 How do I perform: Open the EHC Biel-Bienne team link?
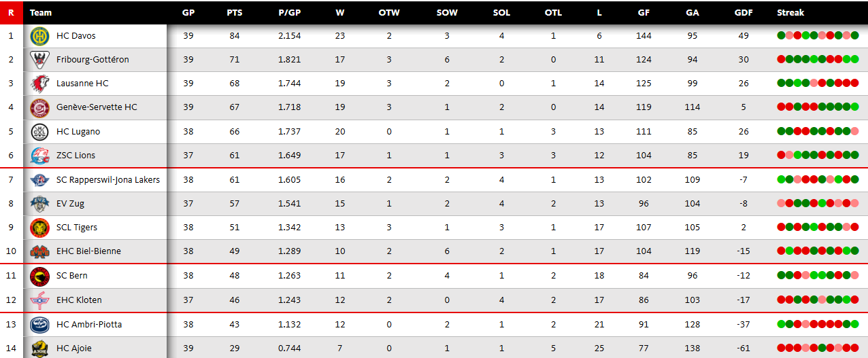[x=88, y=251]
